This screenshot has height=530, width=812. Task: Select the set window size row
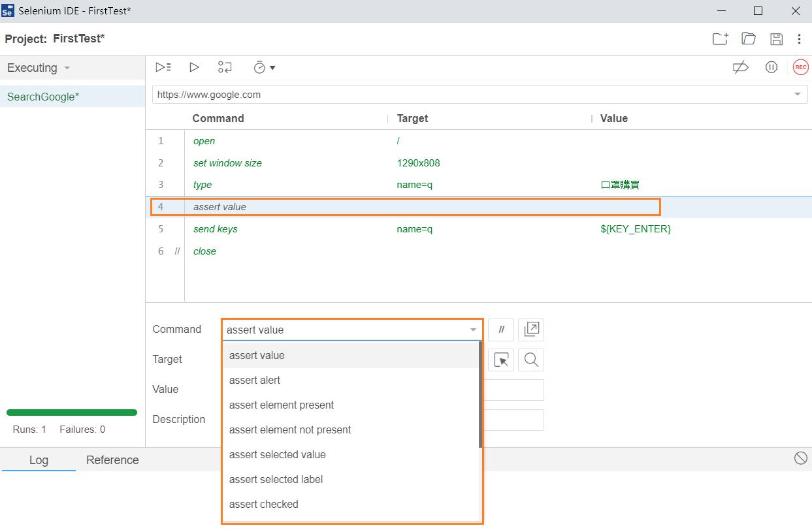click(x=479, y=163)
